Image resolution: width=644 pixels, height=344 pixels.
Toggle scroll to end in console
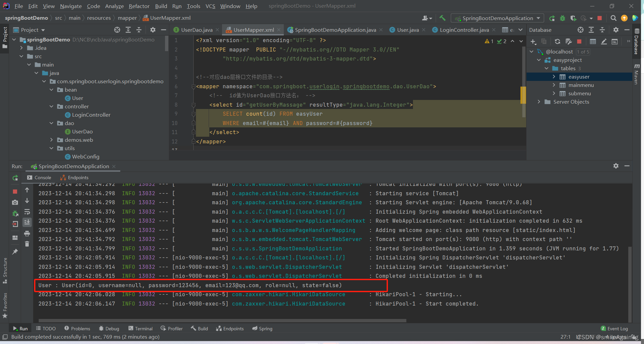27,222
